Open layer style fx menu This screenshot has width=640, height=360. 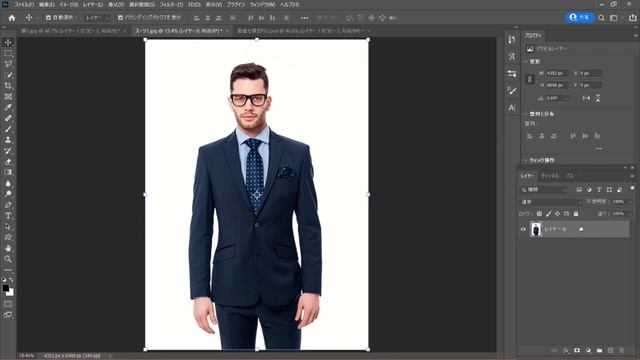(x=566, y=350)
